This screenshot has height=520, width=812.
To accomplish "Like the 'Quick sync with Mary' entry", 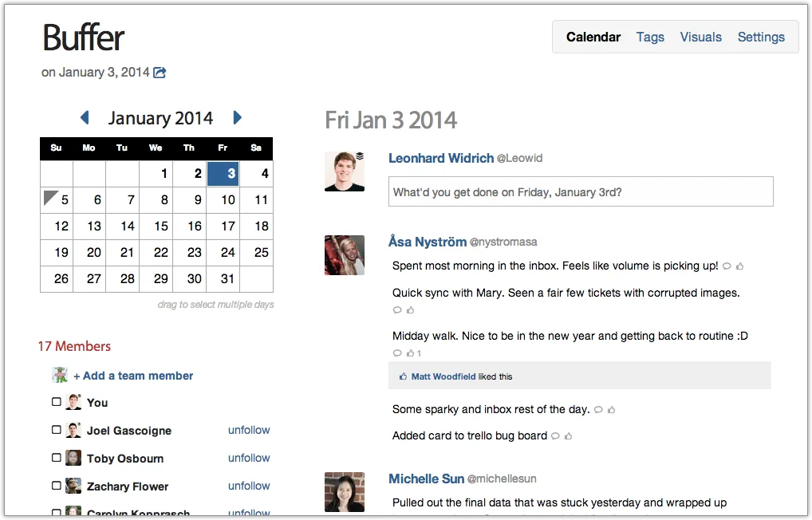I will [x=410, y=310].
